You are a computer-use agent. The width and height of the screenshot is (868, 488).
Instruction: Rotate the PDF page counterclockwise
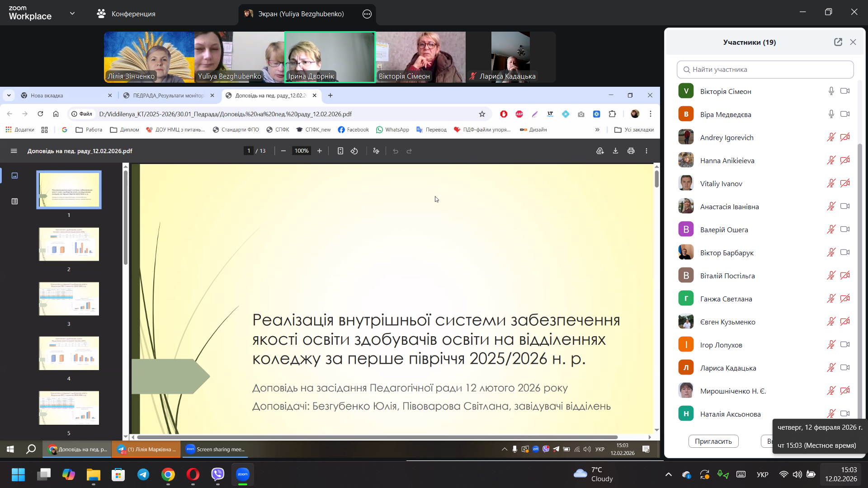click(x=354, y=150)
